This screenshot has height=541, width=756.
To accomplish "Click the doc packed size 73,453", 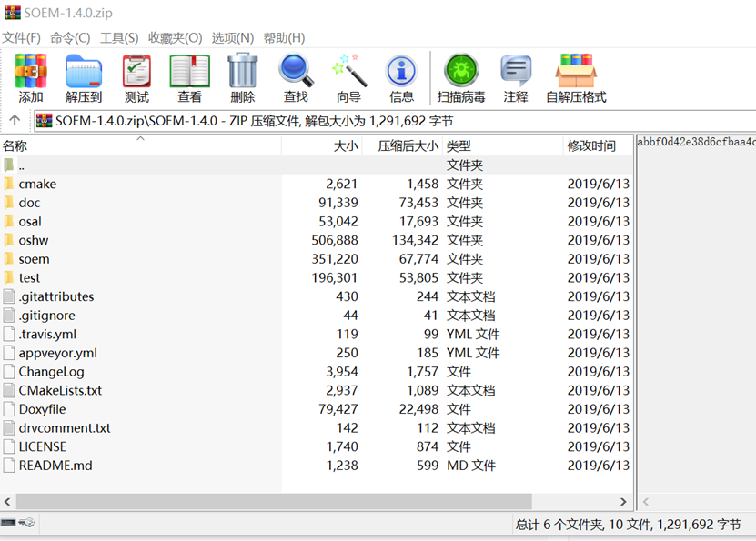I will [418, 203].
